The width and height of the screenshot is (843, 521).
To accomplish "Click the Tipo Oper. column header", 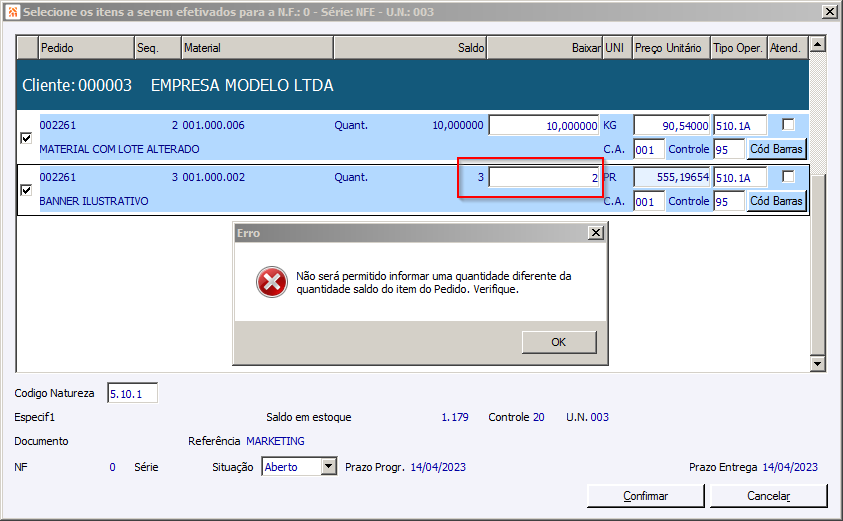I will (x=739, y=47).
